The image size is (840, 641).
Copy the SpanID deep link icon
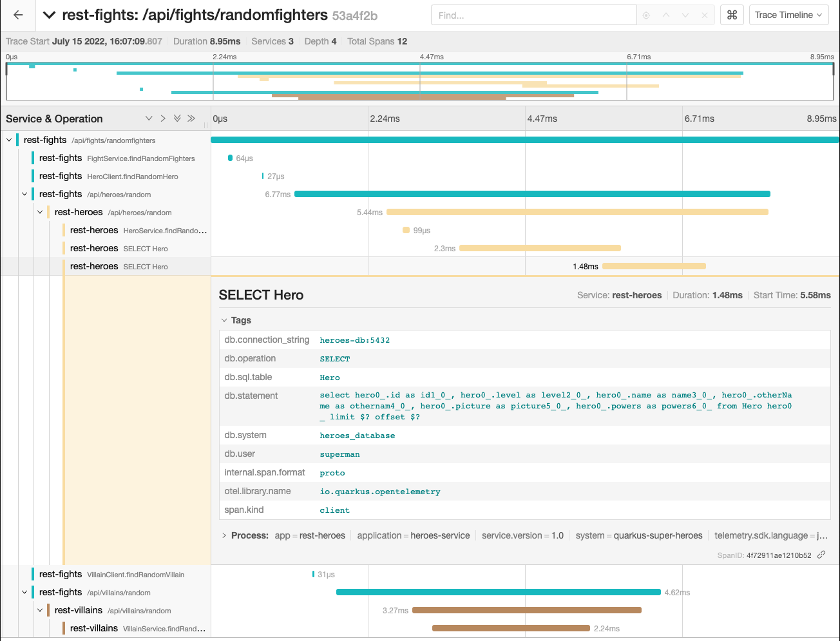(821, 555)
